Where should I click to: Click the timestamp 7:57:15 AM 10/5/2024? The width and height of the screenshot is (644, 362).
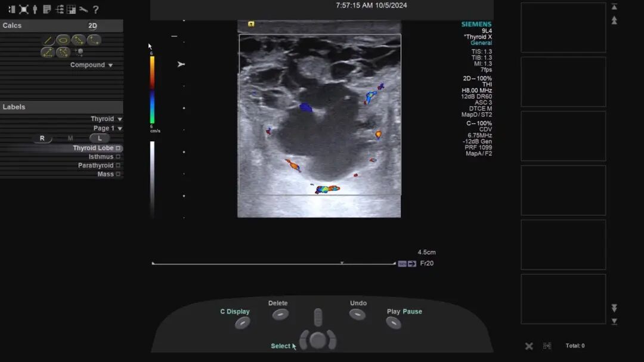(x=371, y=5)
